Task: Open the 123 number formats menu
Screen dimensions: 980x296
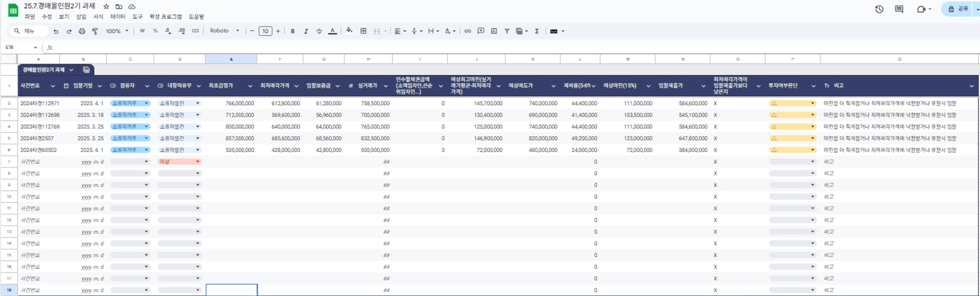Action: coord(195,31)
